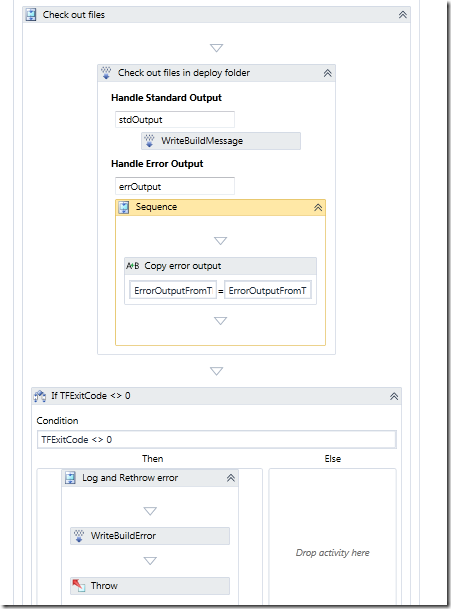Collapse the Log and Rethrow error sequence
Viewport: 451px width, 609px height.
coord(231,478)
